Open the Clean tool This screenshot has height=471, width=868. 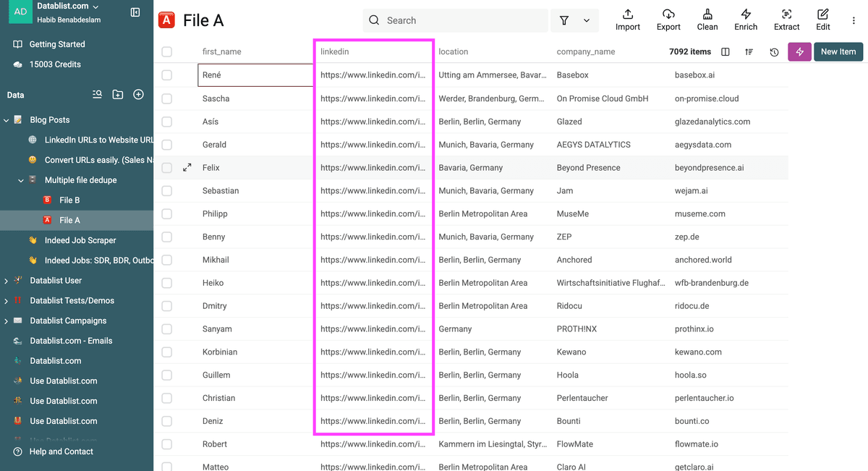tap(707, 20)
